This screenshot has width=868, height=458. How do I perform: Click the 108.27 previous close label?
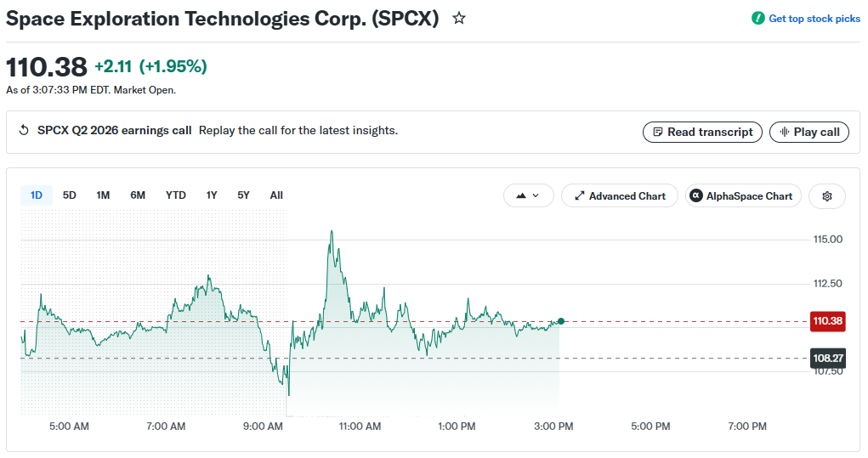pos(827,359)
